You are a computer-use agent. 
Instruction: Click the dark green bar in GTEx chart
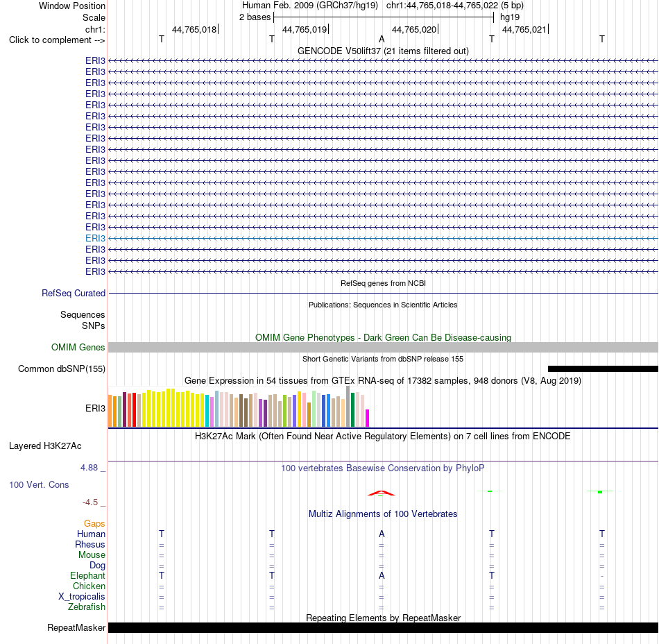[x=352, y=410]
